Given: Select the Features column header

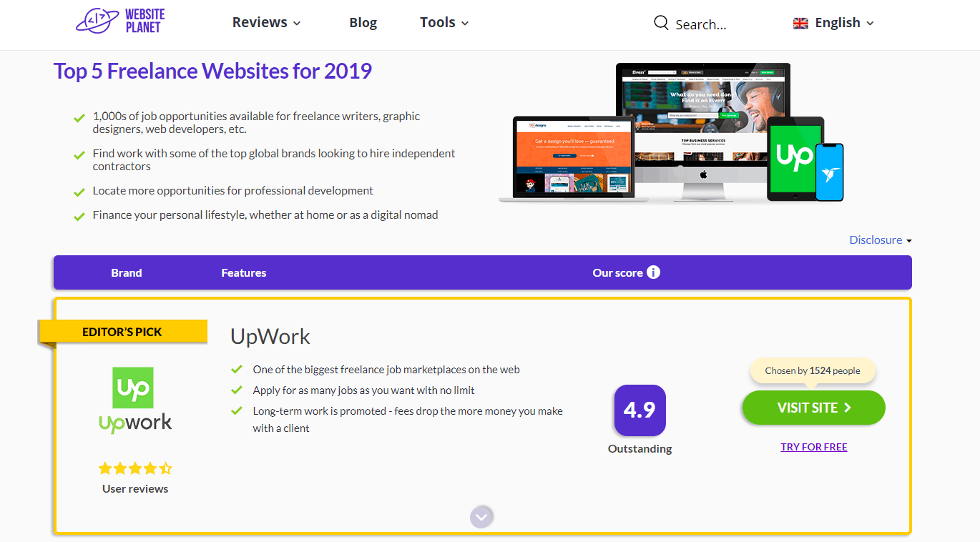Looking at the screenshot, I should [x=244, y=272].
